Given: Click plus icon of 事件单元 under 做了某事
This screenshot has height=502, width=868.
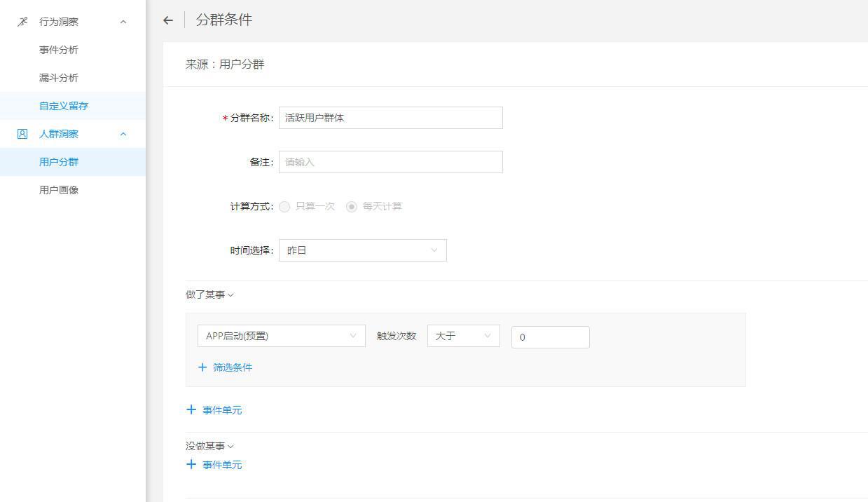Looking at the screenshot, I should 191,409.
